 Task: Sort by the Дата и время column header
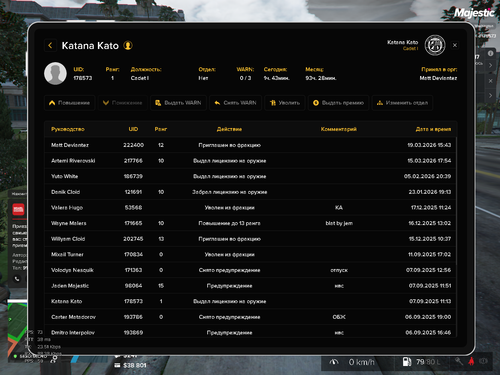point(433,129)
